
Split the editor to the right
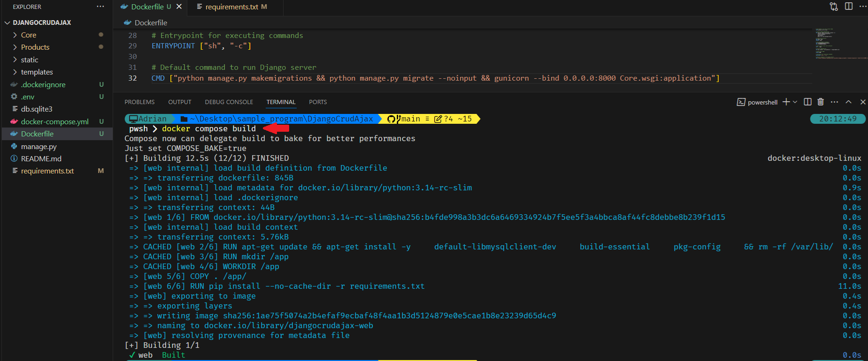coord(849,7)
